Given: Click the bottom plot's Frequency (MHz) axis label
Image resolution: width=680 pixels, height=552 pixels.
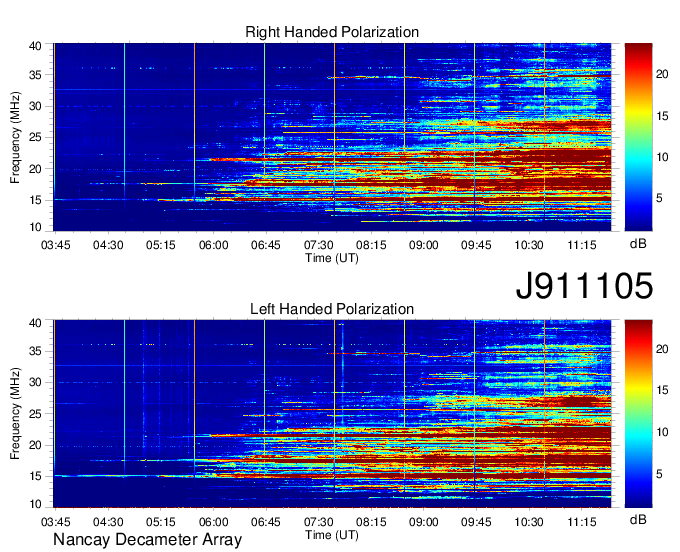Looking at the screenshot, I should click(15, 414).
